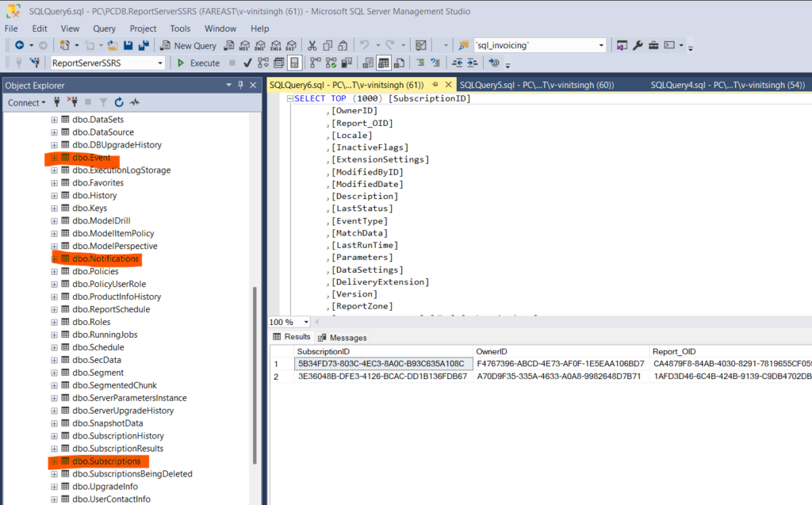
Task: Toggle auto-hide pin on Object Explorer
Action: pos(241,85)
